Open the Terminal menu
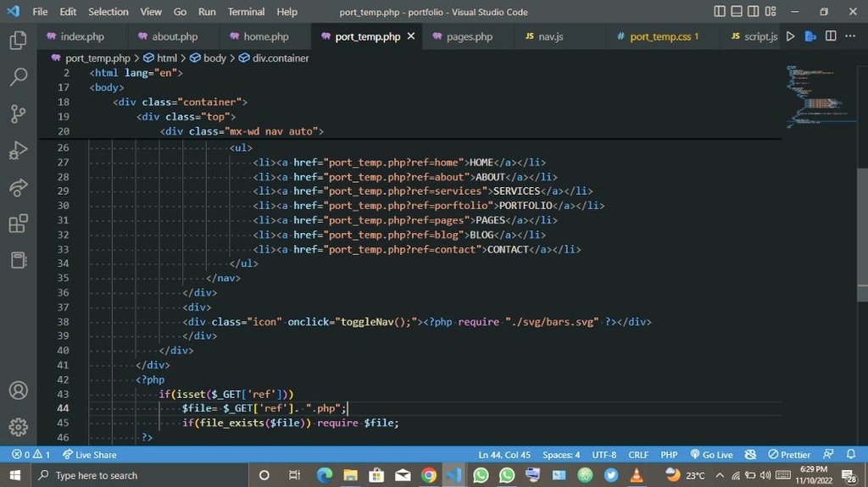 (x=247, y=12)
